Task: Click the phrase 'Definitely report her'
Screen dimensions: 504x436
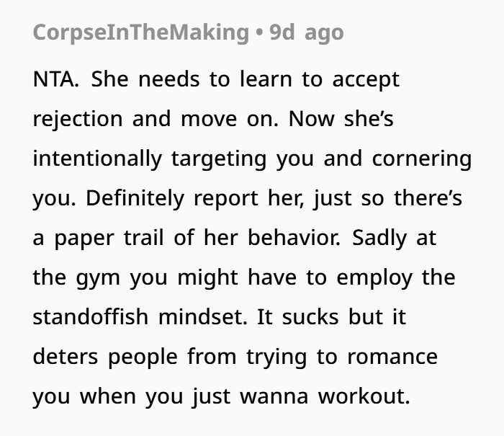Action: pyautogui.click(x=194, y=198)
